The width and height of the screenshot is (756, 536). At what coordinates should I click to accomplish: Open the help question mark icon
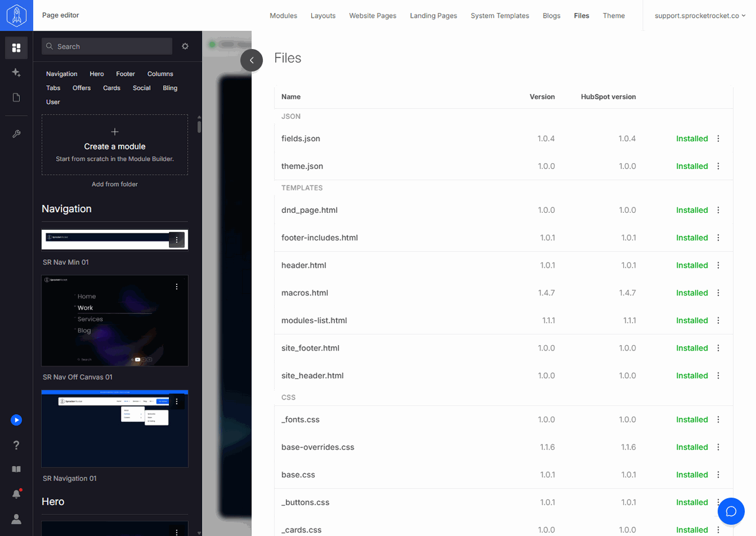17,445
